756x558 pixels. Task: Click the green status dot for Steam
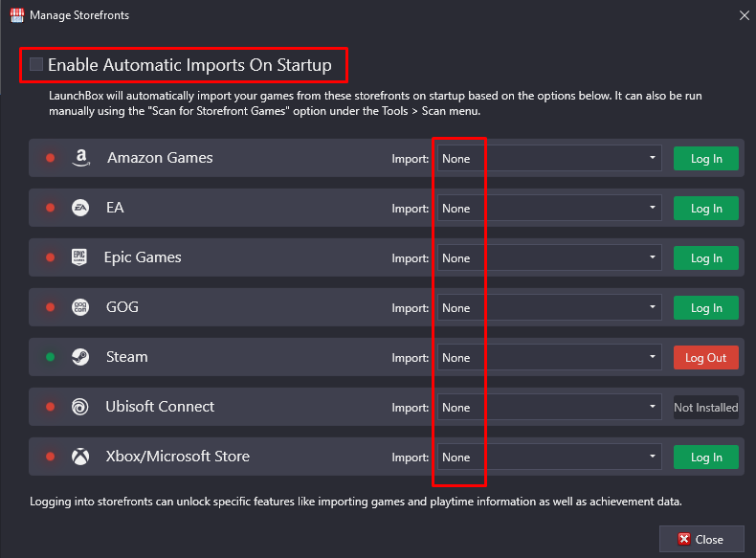click(x=50, y=357)
